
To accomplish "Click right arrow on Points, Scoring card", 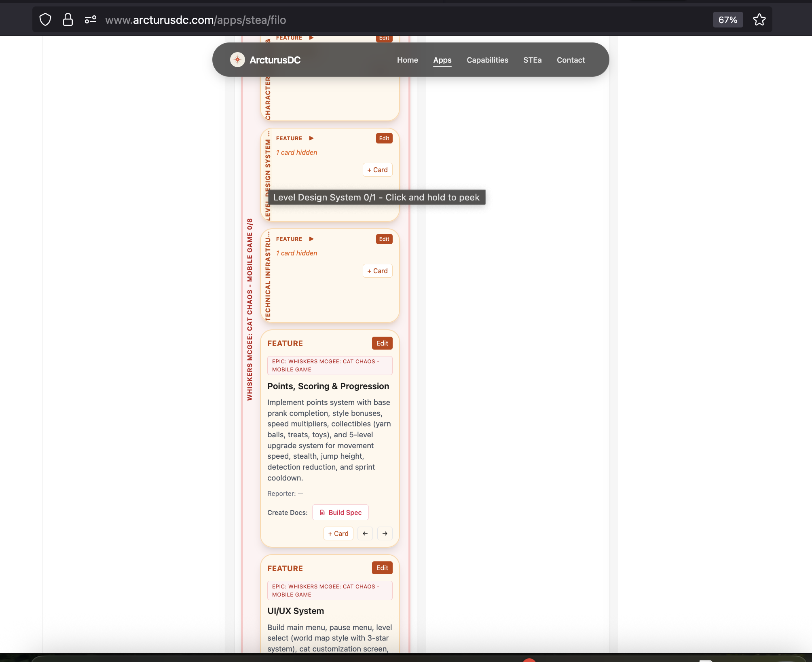I will tap(385, 533).
